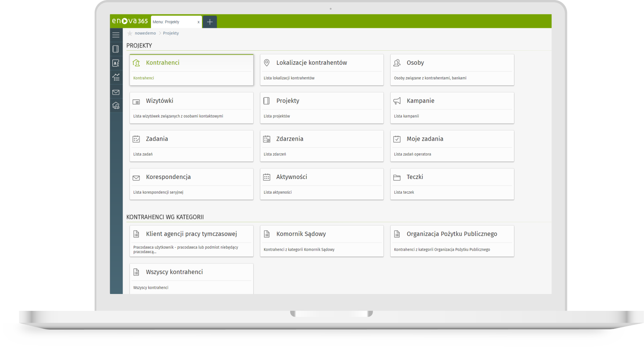Go to nowedemo in breadcrumb
The image size is (644, 348).
145,33
